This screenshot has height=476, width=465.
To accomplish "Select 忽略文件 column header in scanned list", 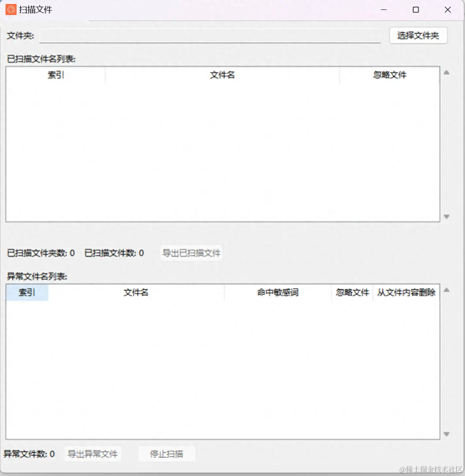I will coord(390,75).
